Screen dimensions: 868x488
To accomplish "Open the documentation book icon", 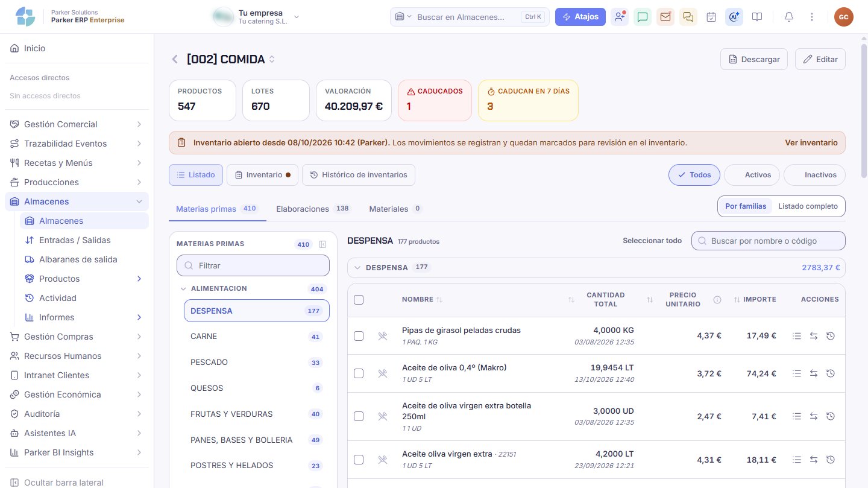I will (x=757, y=17).
